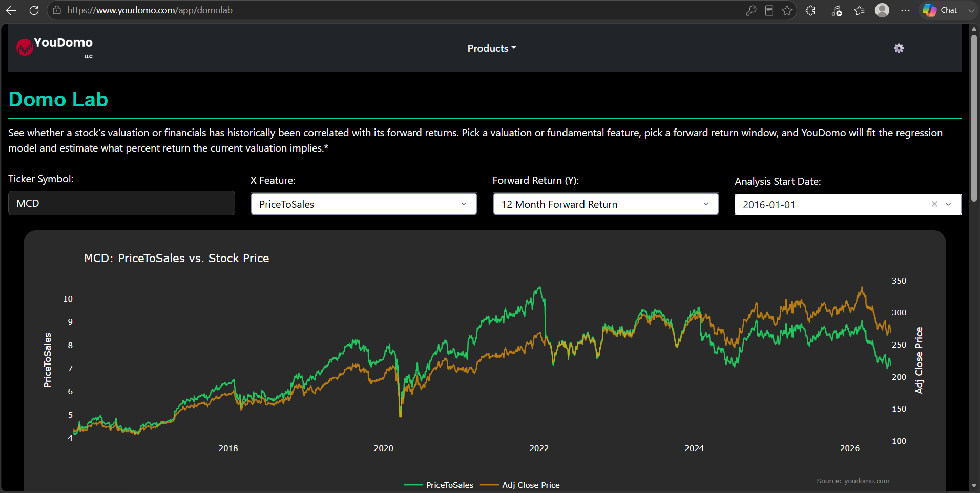Viewport: 980px width, 493px height.
Task: Click the Domo Lab heading
Action: pos(58,99)
